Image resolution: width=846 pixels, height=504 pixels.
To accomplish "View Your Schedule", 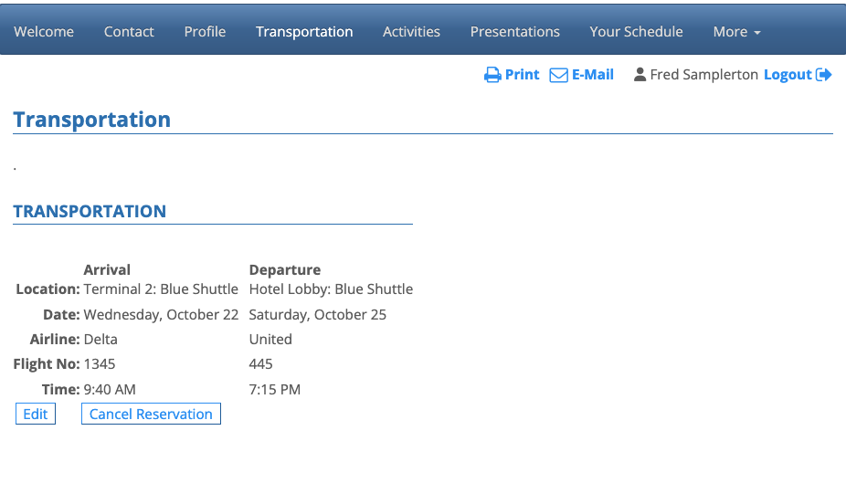I will 636,31.
